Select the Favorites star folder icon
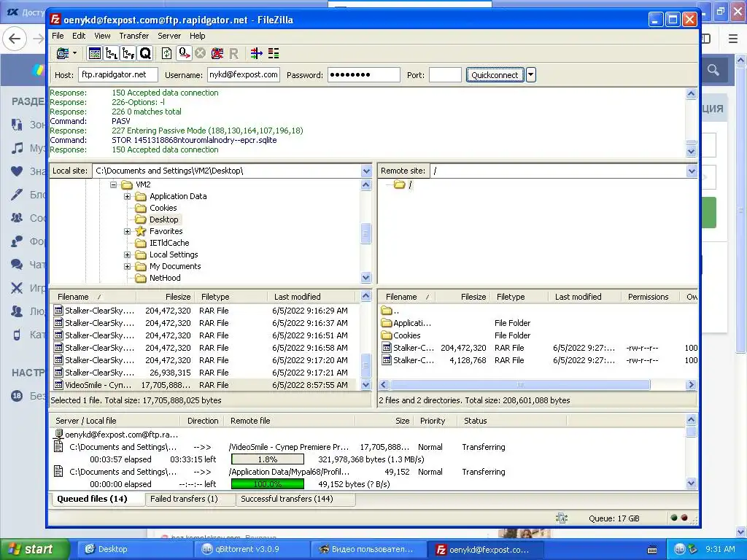 [141, 231]
